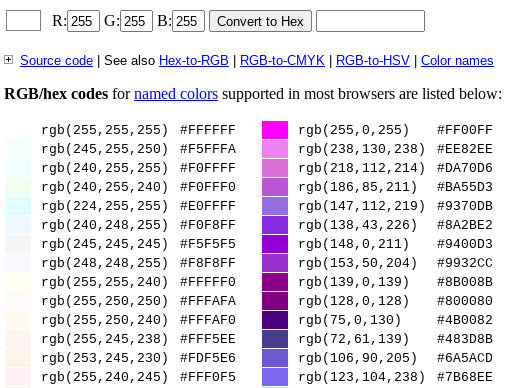Screen dimensions: 508x388
Task: Click the hex result output field
Action: (370, 21)
